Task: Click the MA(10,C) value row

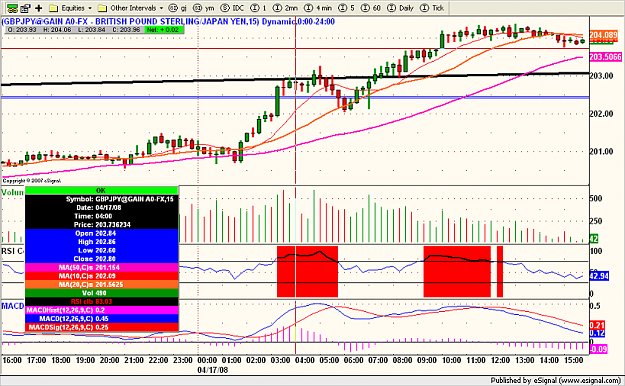Action: coord(102,276)
